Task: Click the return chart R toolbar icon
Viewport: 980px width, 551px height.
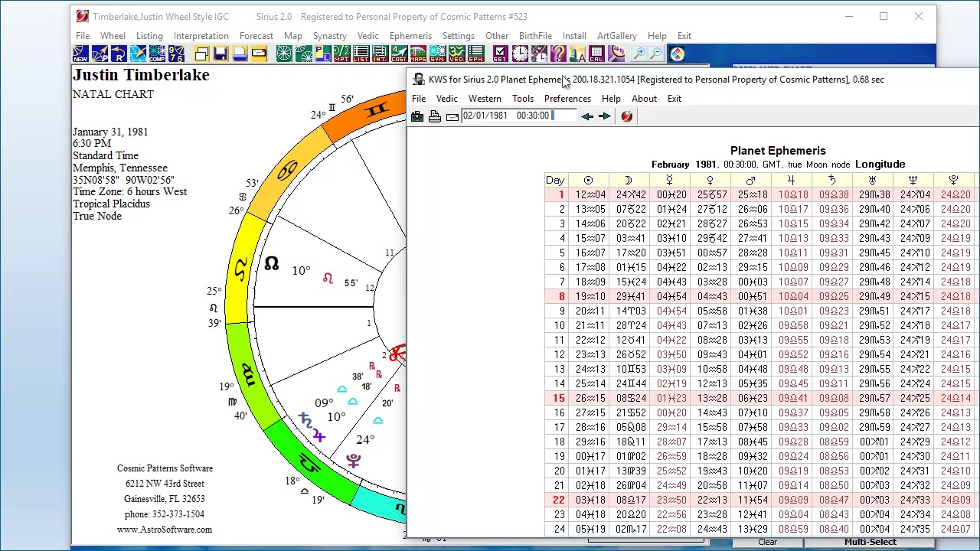Action: [119, 54]
